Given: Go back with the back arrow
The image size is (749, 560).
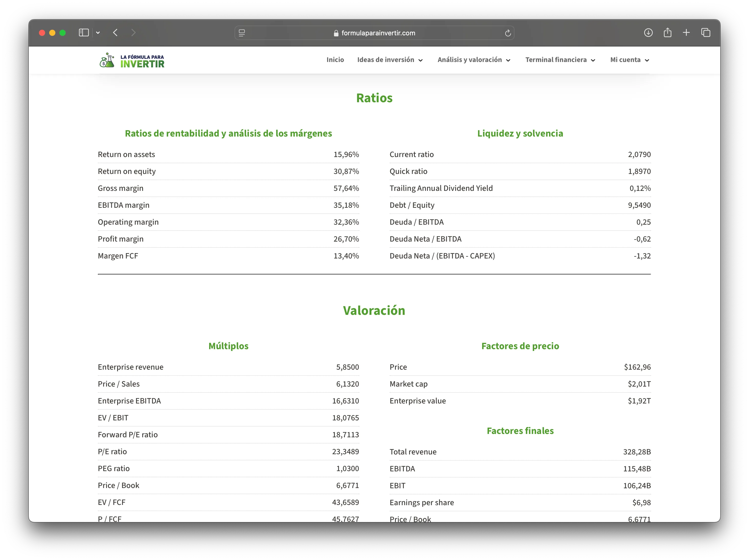Looking at the screenshot, I should [115, 33].
